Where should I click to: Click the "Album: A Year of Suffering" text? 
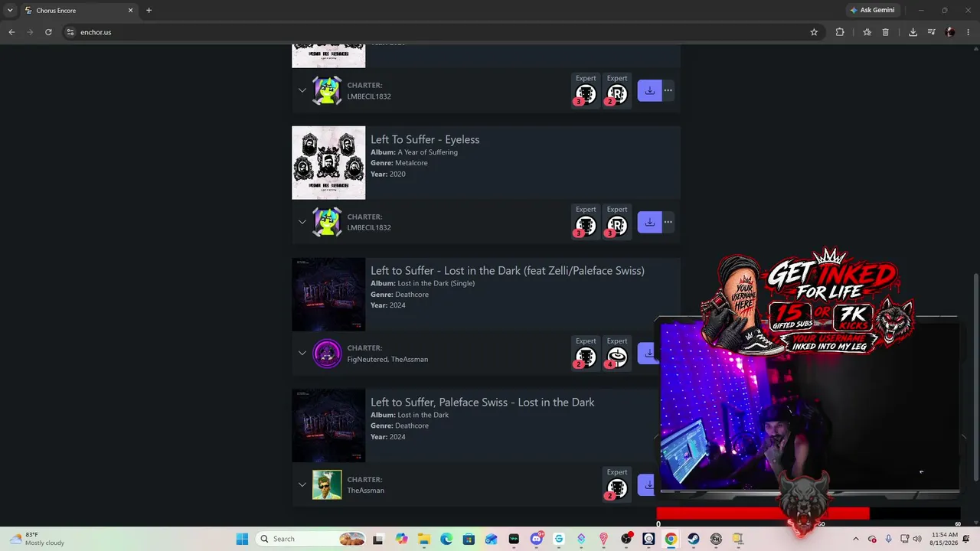(x=414, y=152)
